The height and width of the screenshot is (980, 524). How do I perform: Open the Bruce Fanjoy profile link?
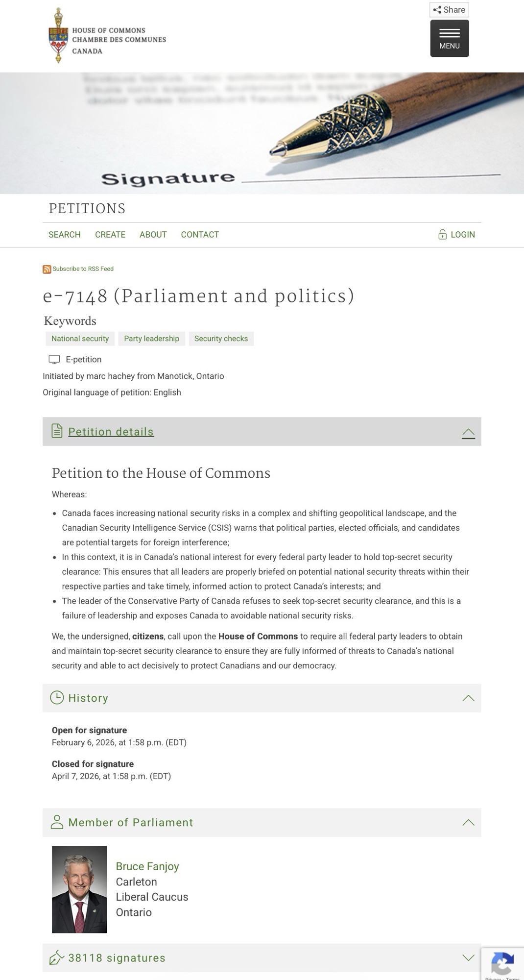click(x=147, y=866)
